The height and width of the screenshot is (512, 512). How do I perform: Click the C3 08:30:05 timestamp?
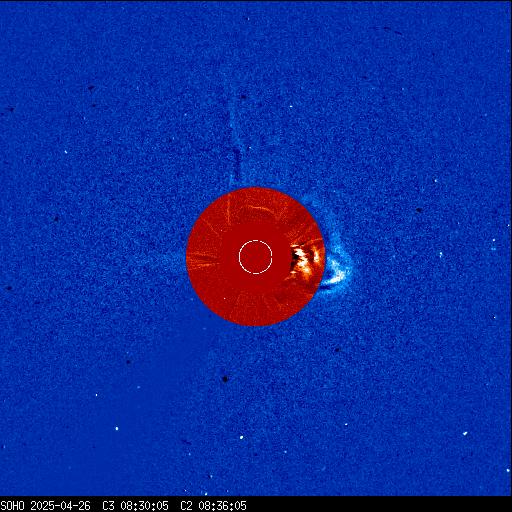coord(135,506)
